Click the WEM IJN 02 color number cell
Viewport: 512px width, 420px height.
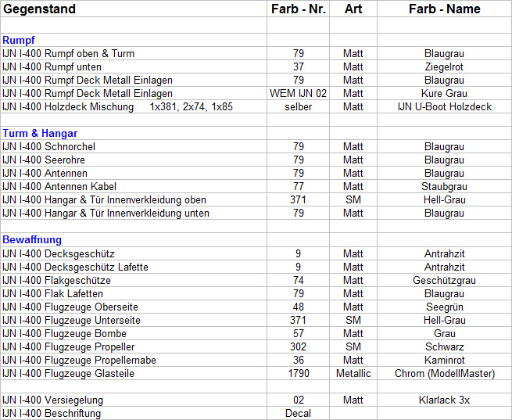298,94
